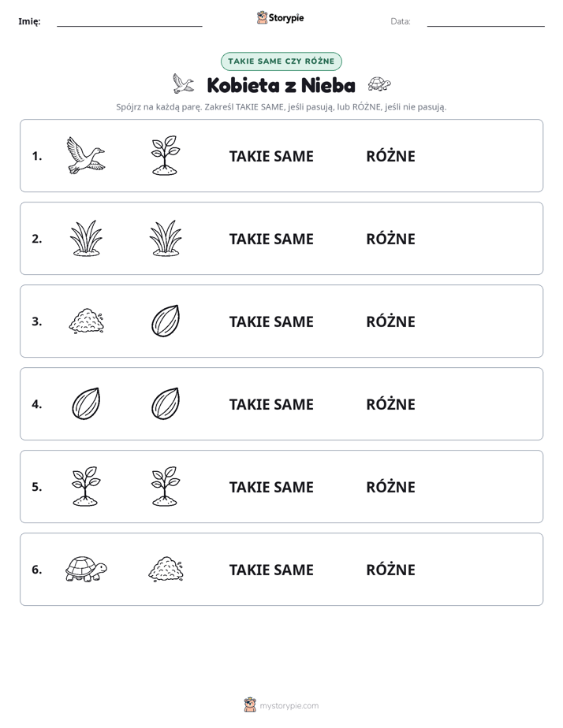Select the left grass tuft in row 2
The height and width of the screenshot is (728, 563).
click(x=86, y=238)
